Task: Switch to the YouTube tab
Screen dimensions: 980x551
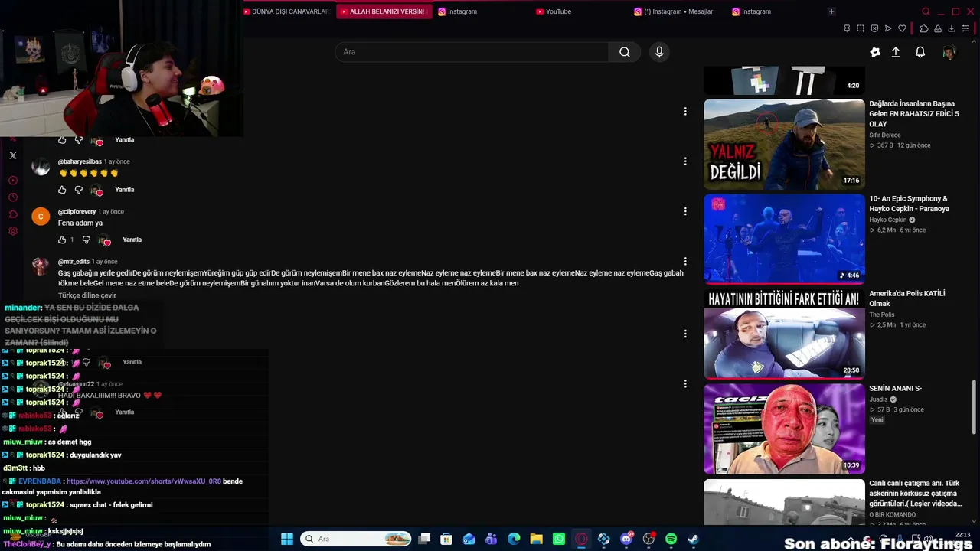Action: click(580, 11)
